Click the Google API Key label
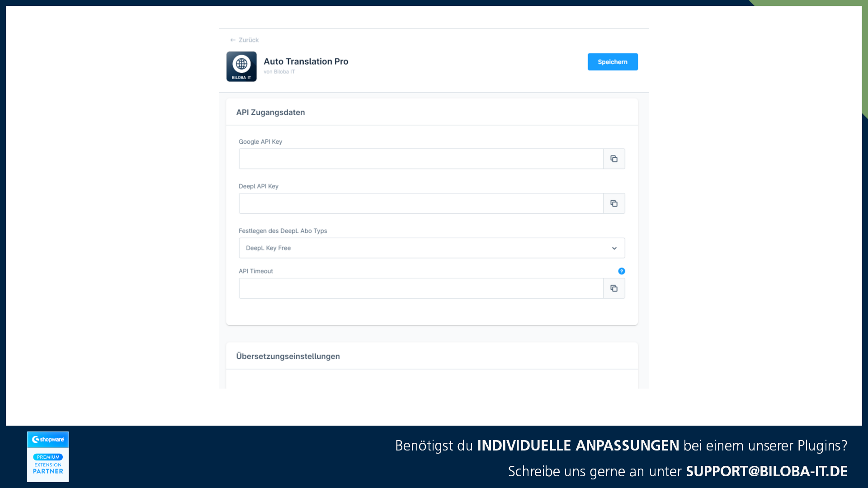 (x=260, y=141)
